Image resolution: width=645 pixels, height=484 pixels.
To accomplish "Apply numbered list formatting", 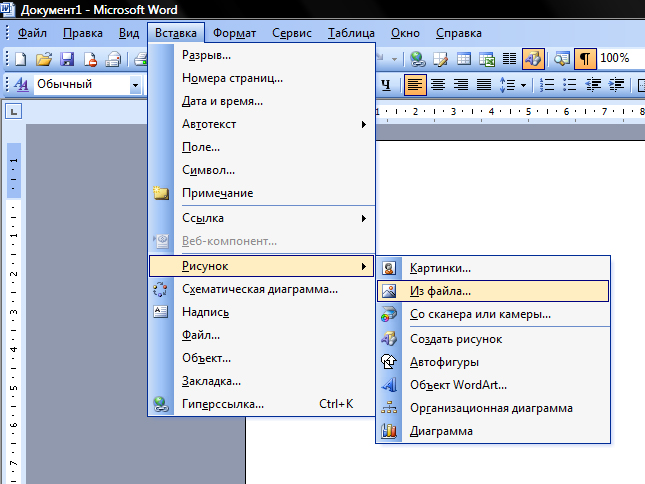I will (x=547, y=85).
